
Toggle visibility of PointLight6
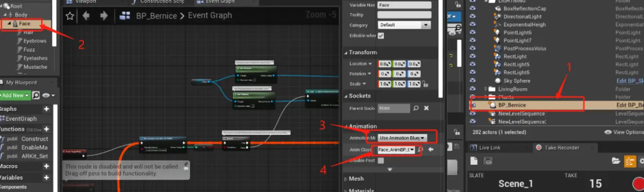[x=472, y=32]
